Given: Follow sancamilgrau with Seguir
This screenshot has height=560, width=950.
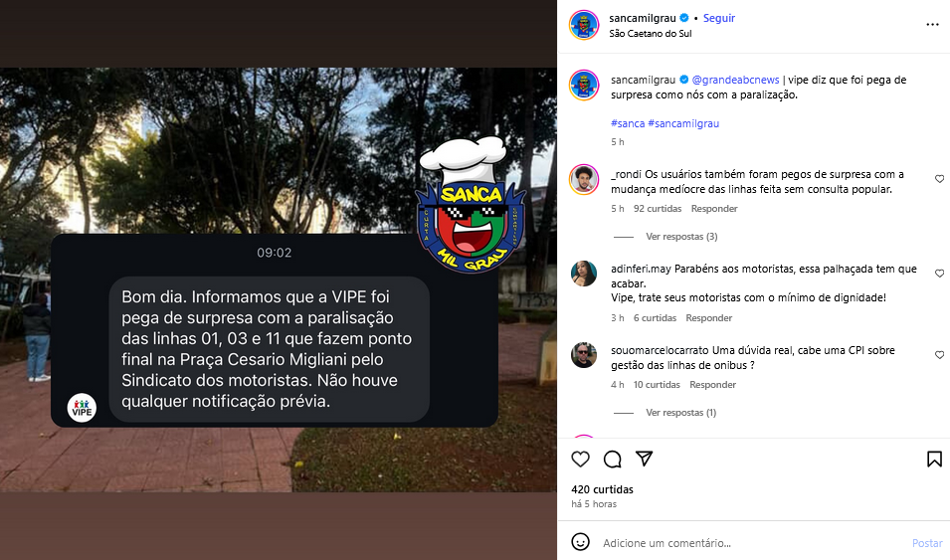Looking at the screenshot, I should 719,18.
